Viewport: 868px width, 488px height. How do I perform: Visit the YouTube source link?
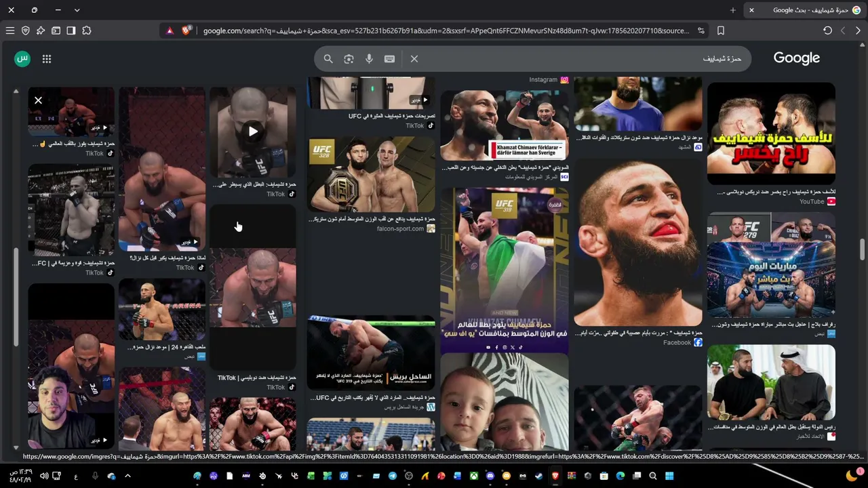coord(817,201)
